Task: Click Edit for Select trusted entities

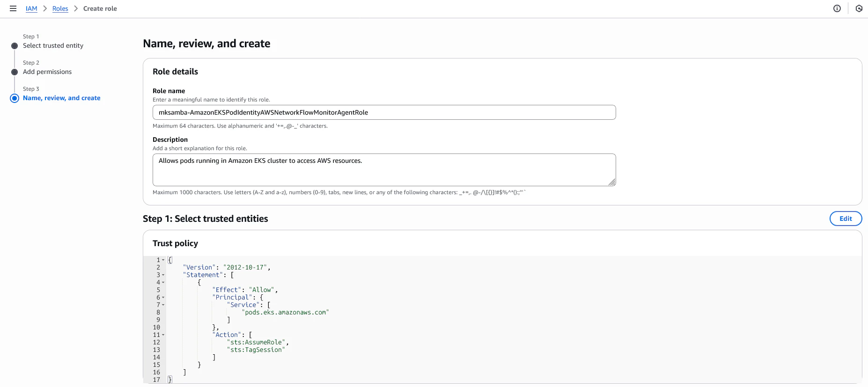Action: click(846, 219)
